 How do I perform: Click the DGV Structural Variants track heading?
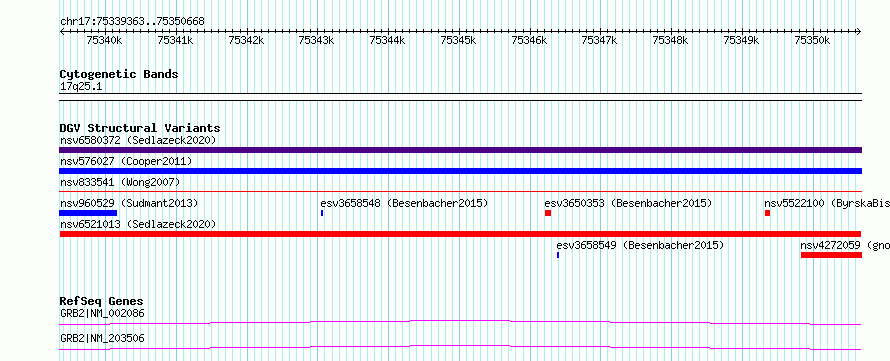click(140, 128)
